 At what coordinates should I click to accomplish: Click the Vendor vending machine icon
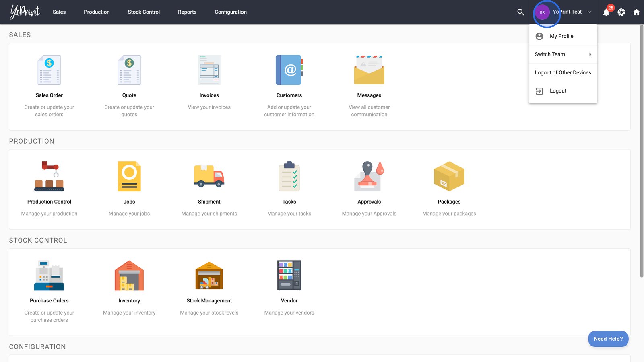(x=289, y=276)
